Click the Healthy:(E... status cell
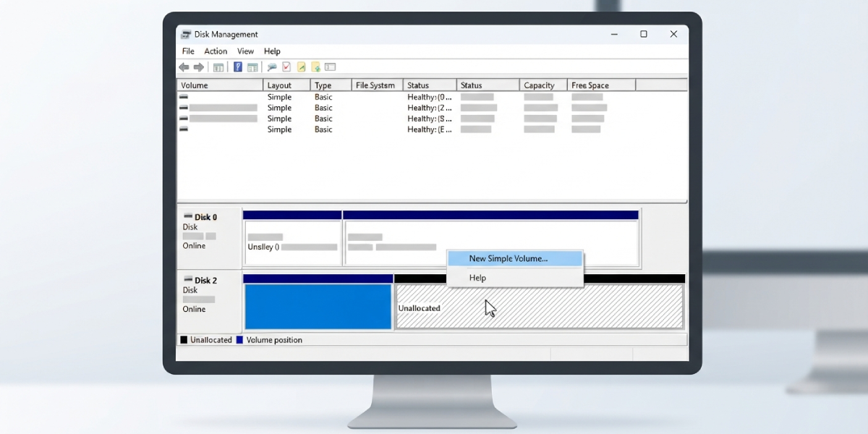Image resolution: width=868 pixels, height=434 pixels. coord(429,129)
